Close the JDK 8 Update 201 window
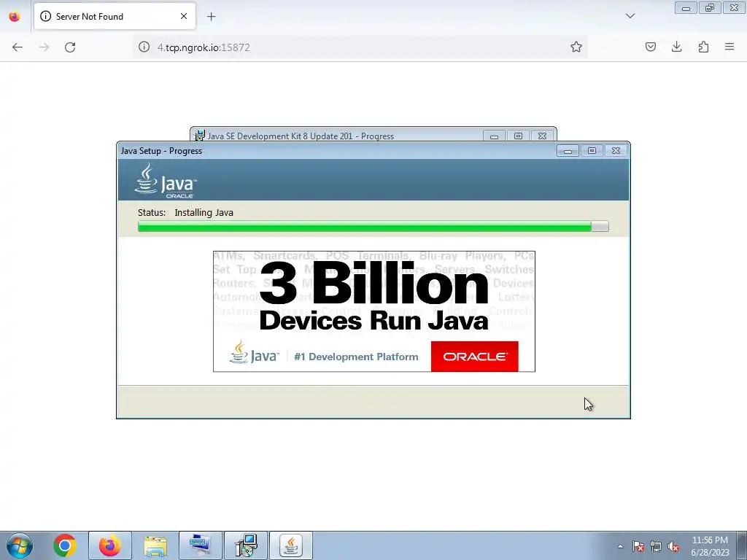This screenshot has height=560, width=747. (x=542, y=136)
